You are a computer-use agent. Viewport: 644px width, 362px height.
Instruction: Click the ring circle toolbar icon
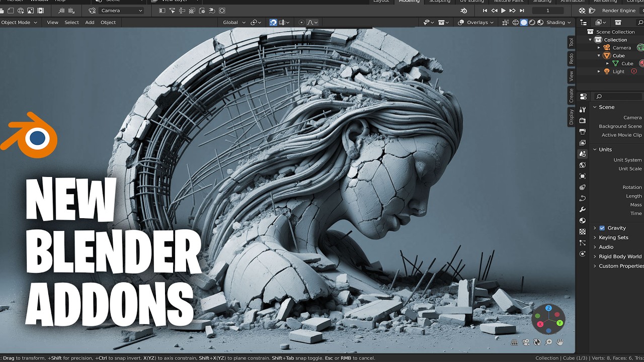tap(222, 11)
